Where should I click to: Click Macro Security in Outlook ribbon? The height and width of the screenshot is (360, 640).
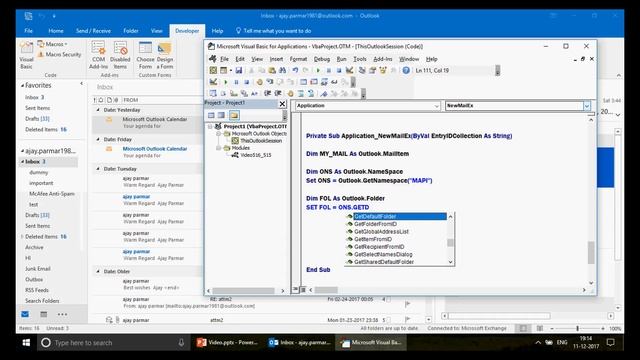click(x=60, y=54)
